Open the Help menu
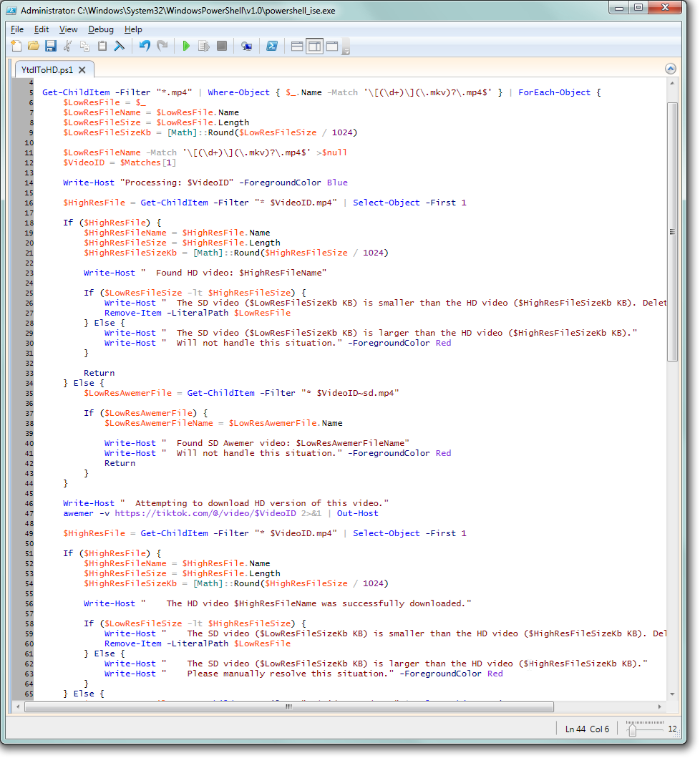The height and width of the screenshot is (758, 700). [133, 29]
